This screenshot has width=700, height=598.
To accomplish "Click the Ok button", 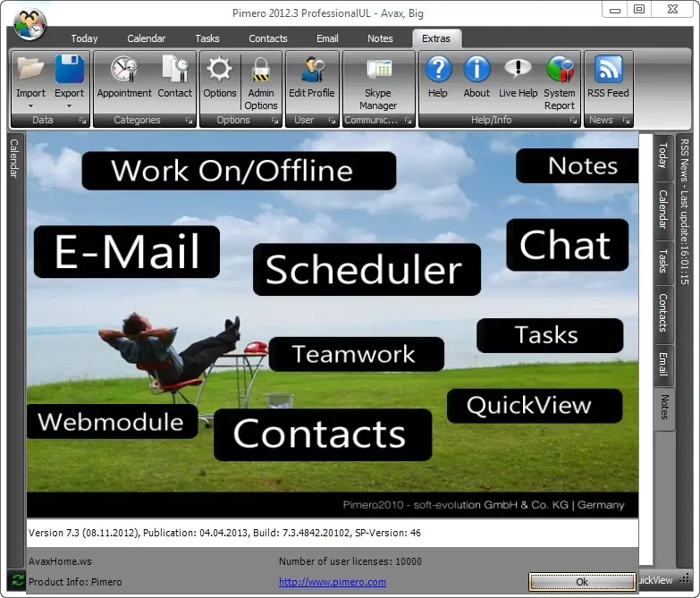I will coord(582,582).
